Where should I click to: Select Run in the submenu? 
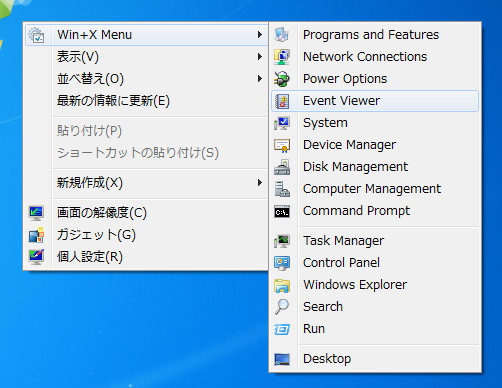point(375,329)
